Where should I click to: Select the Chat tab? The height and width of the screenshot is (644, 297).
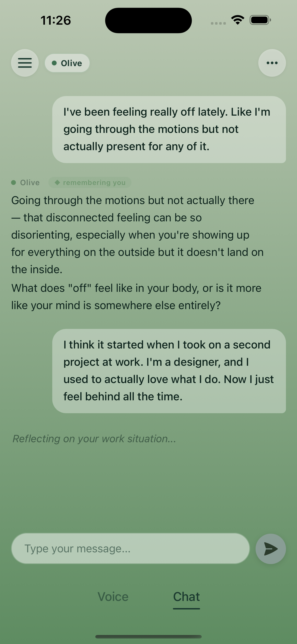pos(186,597)
